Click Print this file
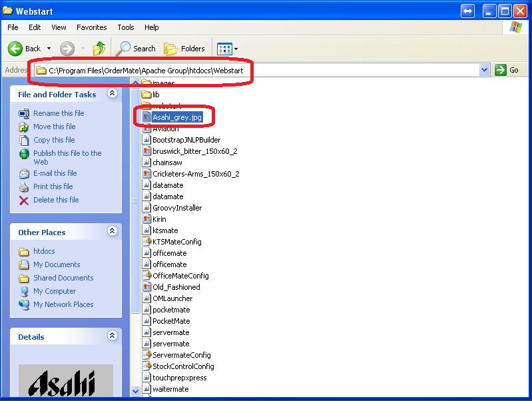This screenshot has height=401, width=532. [53, 187]
